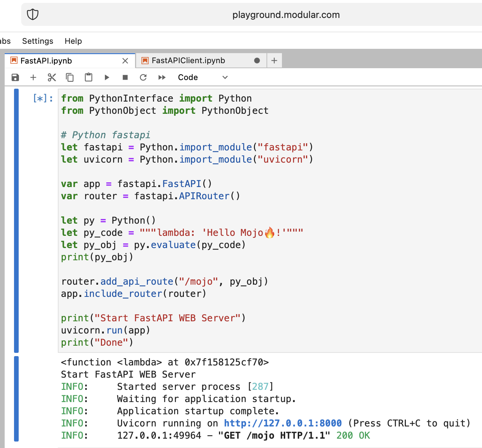Screen dimensions: 482x448
Task: Close the FastAPI.ipynb tab
Action: [x=125, y=61]
